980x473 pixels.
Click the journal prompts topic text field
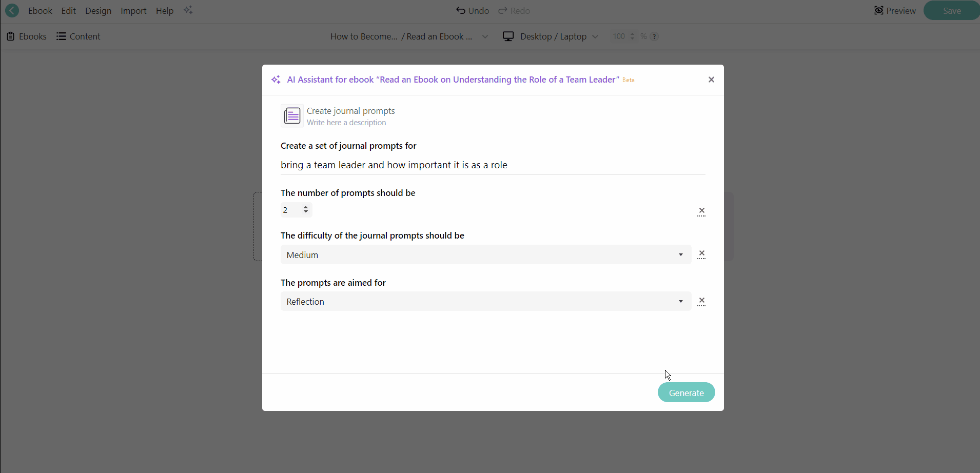[493, 165]
